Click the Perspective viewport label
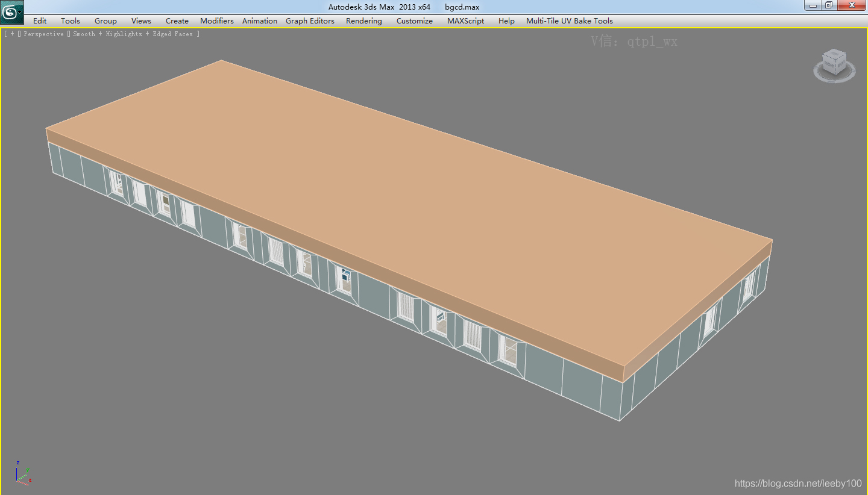Viewport: 868px width, 495px height. click(43, 34)
